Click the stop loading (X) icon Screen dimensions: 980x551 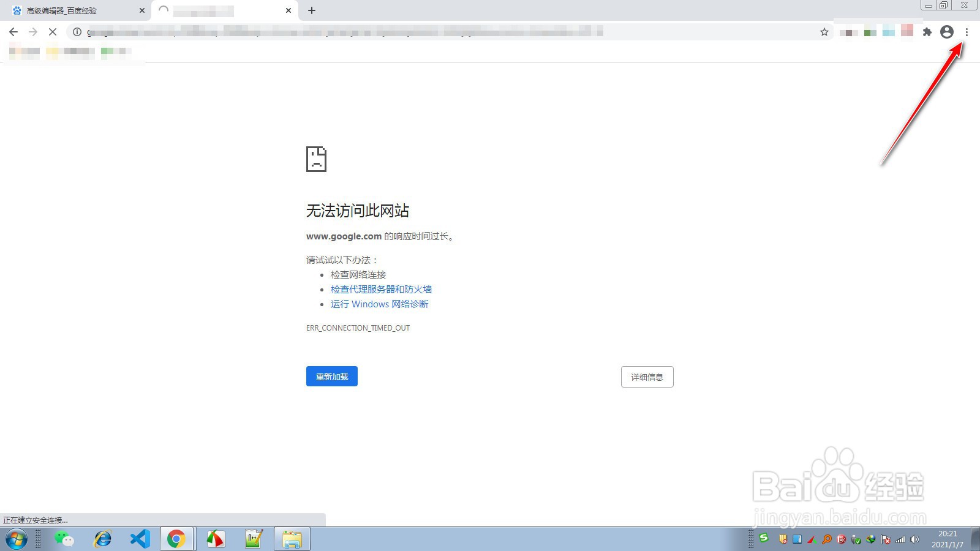pos(53,31)
